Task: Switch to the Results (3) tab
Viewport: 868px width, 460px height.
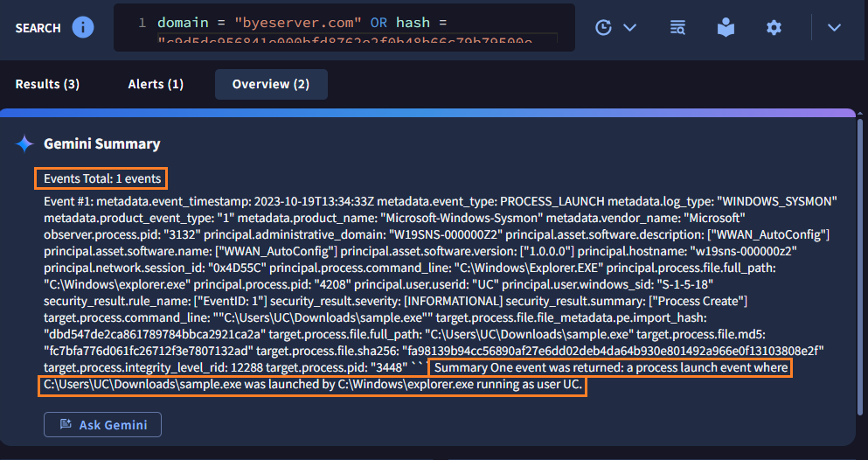Action: [47, 84]
